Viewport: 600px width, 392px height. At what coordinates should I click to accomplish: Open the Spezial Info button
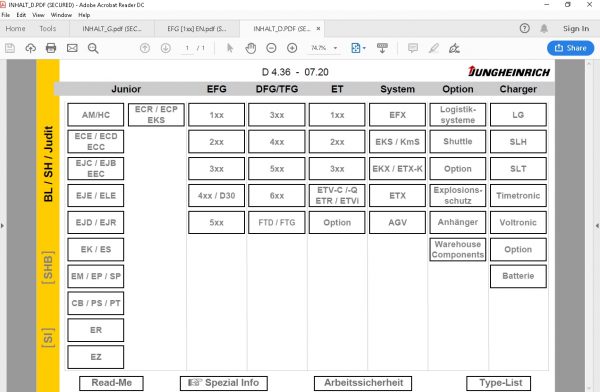pos(223,383)
